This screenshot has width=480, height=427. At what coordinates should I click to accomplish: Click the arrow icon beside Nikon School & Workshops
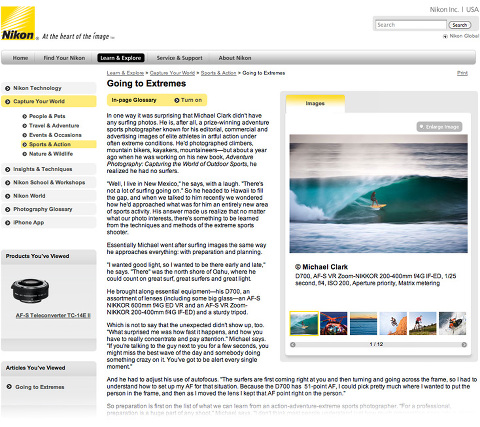click(8, 183)
